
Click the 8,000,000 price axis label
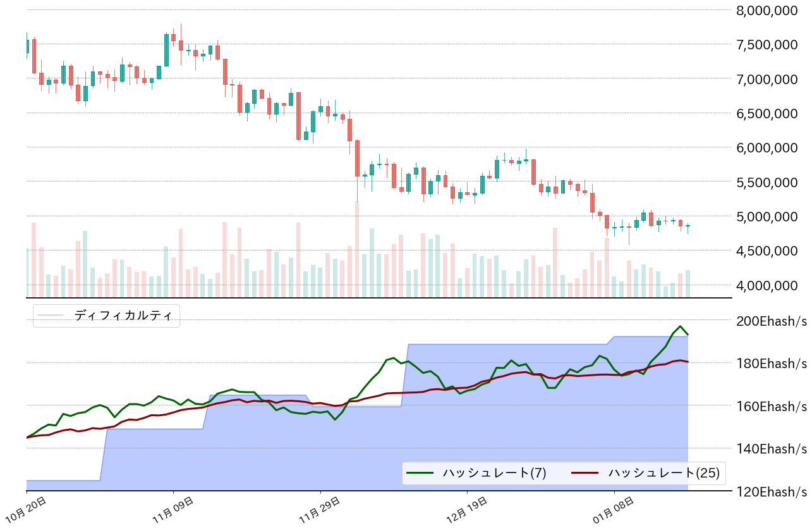coord(772,10)
